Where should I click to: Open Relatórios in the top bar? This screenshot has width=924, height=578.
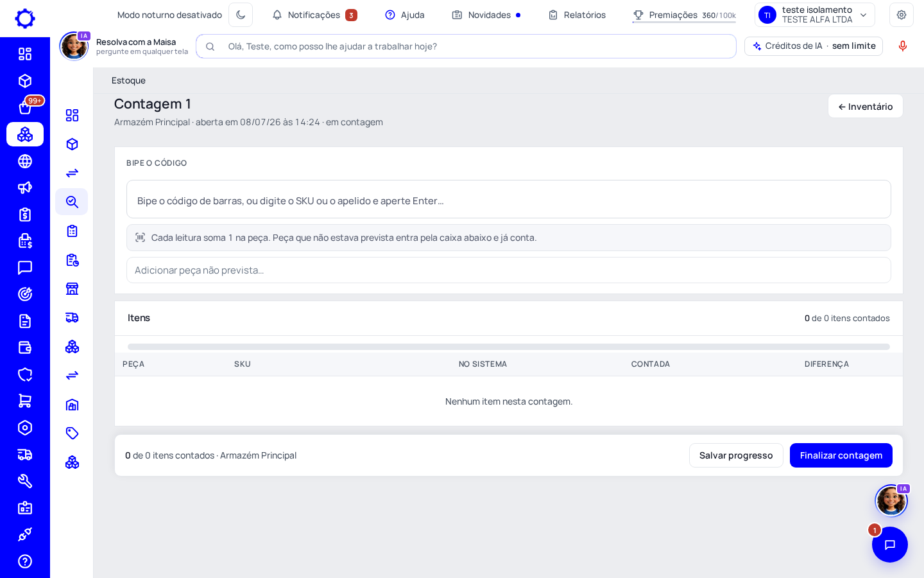click(577, 15)
